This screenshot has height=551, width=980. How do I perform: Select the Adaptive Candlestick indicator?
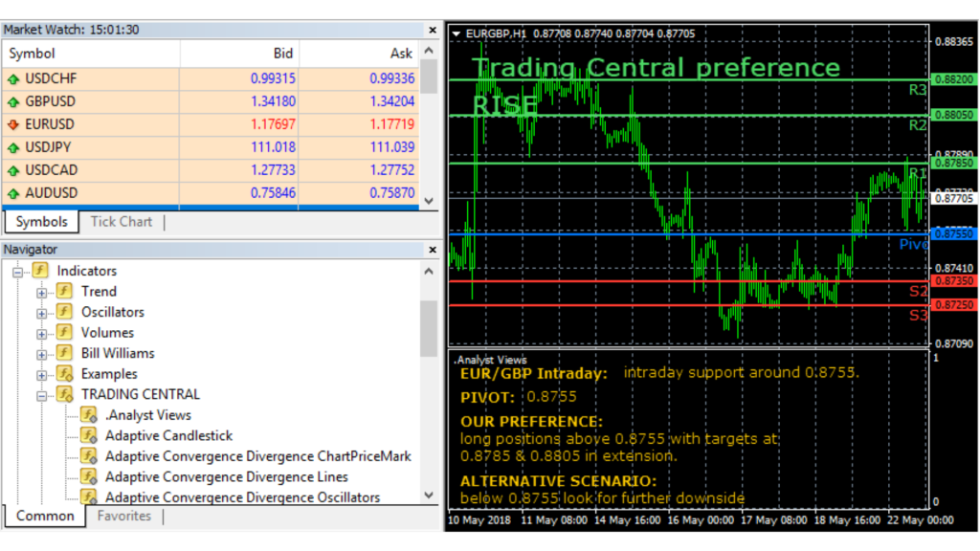[x=168, y=435]
